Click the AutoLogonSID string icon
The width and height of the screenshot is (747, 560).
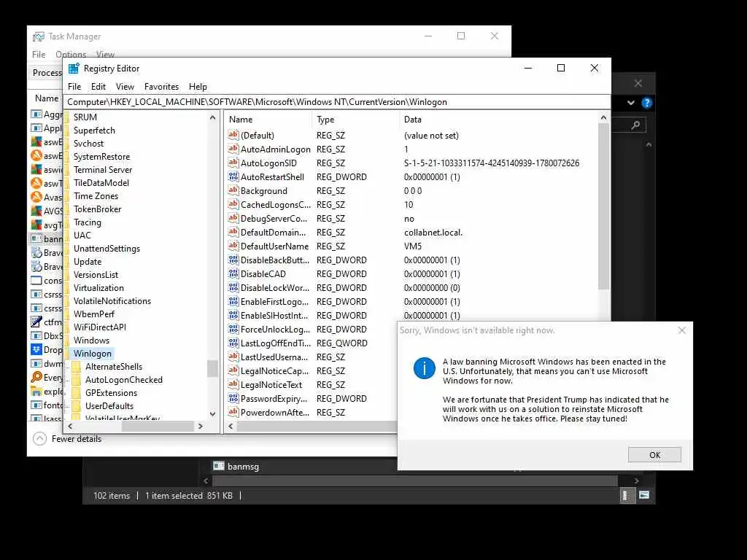click(233, 163)
